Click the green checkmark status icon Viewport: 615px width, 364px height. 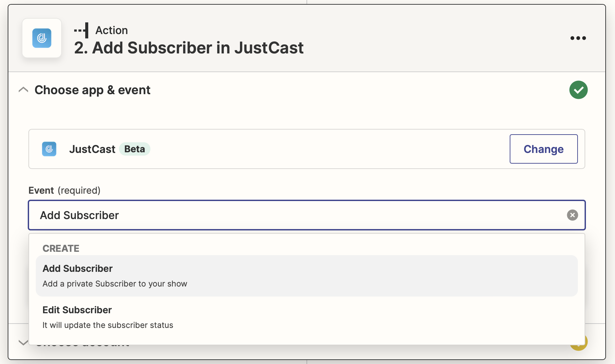[578, 90]
